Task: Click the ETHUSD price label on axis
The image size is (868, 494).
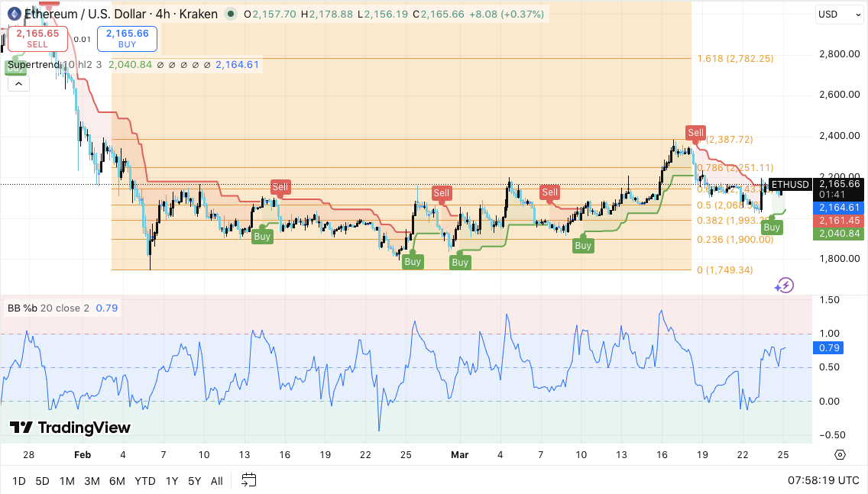Action: pos(789,184)
